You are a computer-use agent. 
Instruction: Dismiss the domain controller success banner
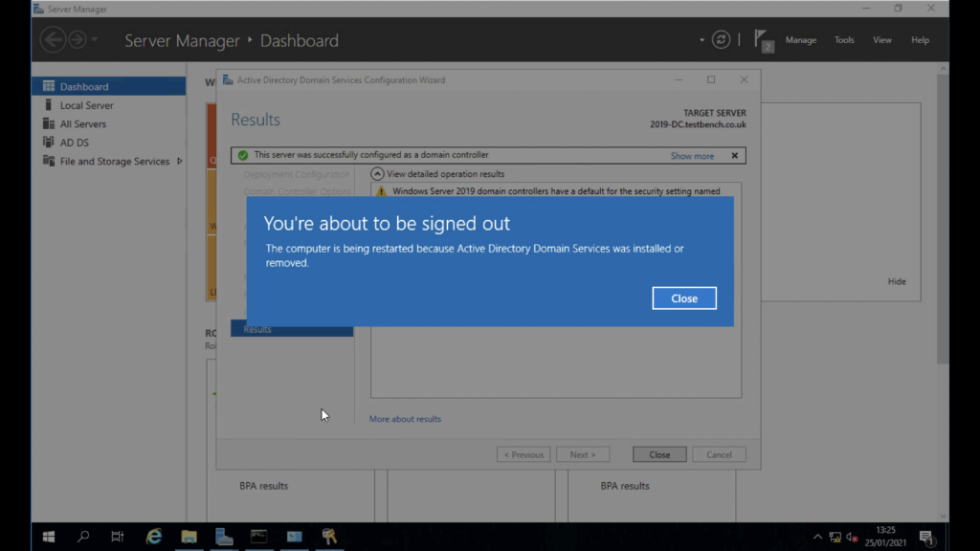click(x=735, y=156)
